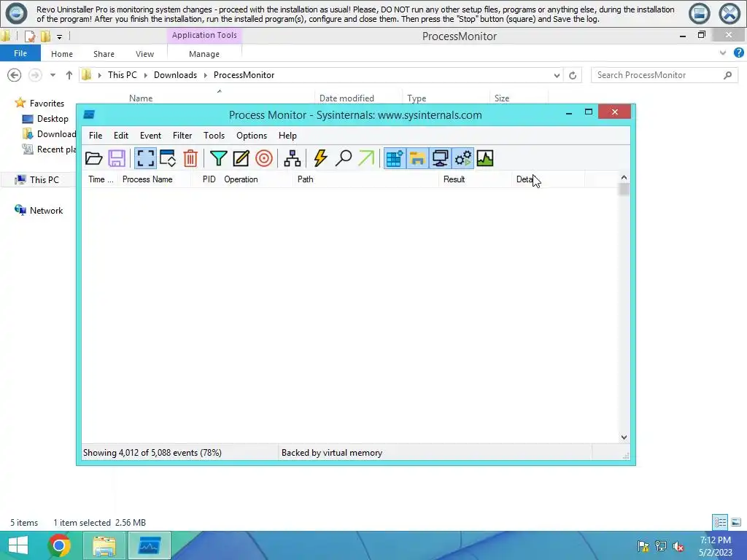Switch to Details view icon in Explorer

point(720,522)
